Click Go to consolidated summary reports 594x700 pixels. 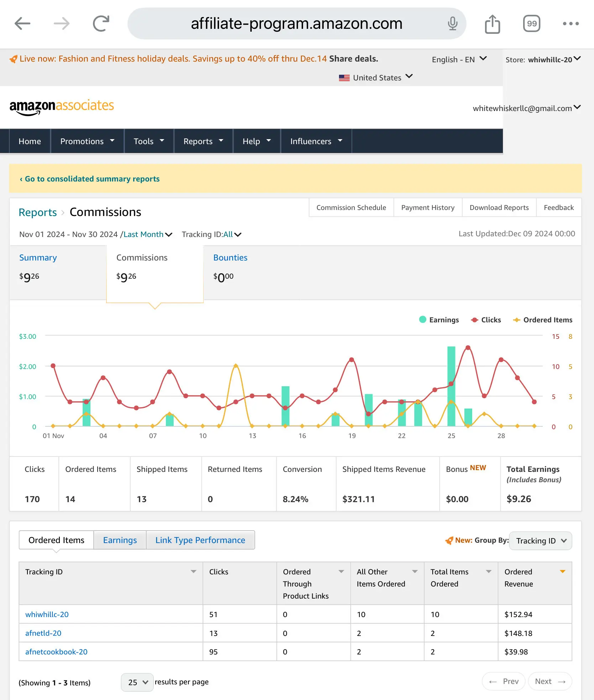point(89,179)
